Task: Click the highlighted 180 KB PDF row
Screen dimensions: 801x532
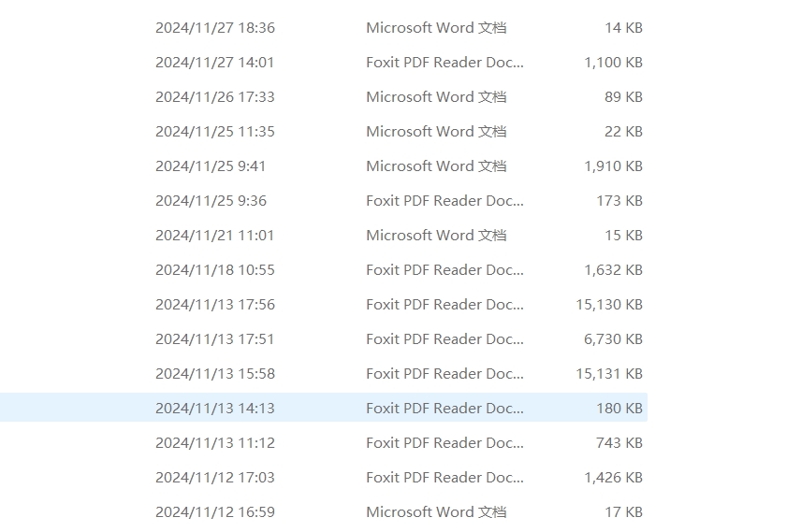Action: point(444,409)
